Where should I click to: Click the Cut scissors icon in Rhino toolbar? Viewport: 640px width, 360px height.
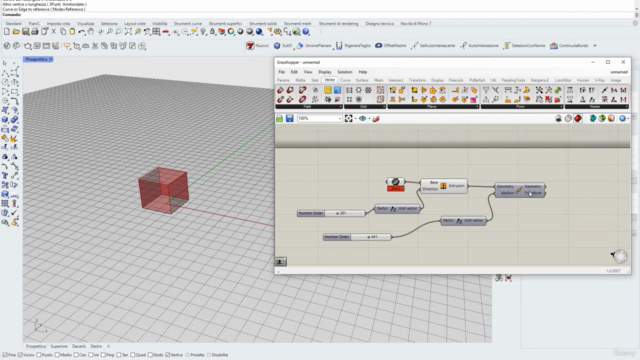53,32
